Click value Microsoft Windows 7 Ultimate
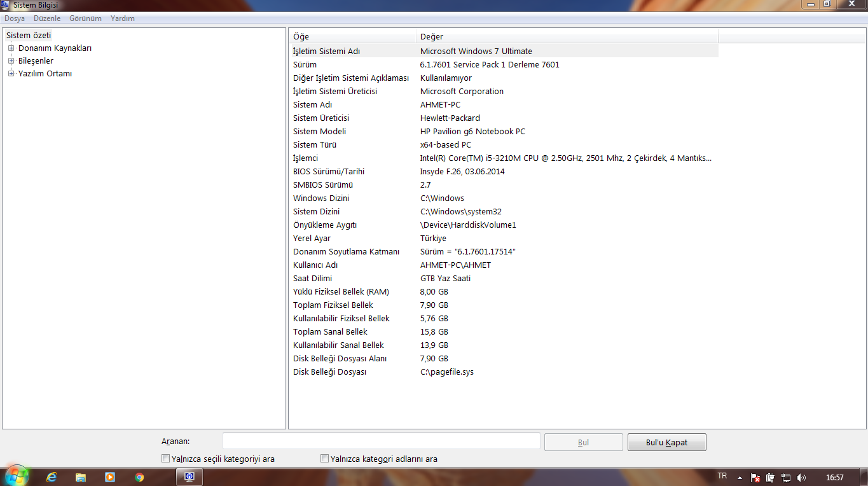Viewport: 868px width, 486px height. (x=476, y=52)
